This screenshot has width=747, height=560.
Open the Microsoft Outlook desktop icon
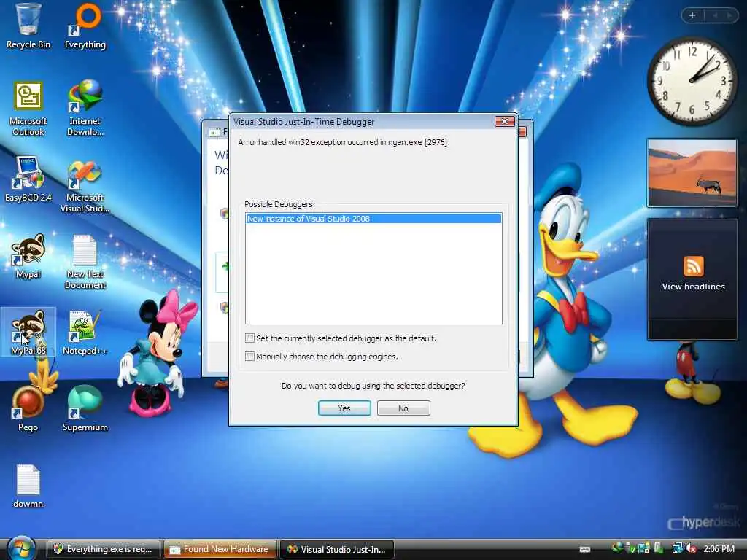pyautogui.click(x=28, y=109)
